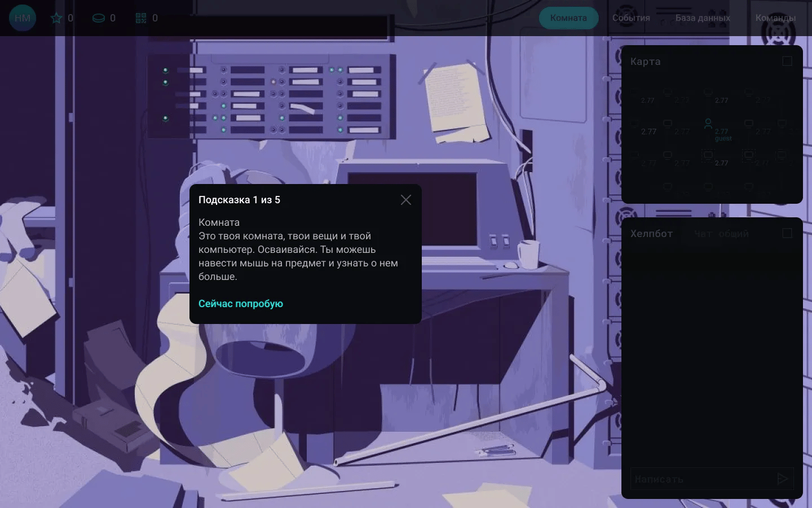The image size is (812, 508).
Task: Switch to the События tab
Action: pyautogui.click(x=631, y=18)
